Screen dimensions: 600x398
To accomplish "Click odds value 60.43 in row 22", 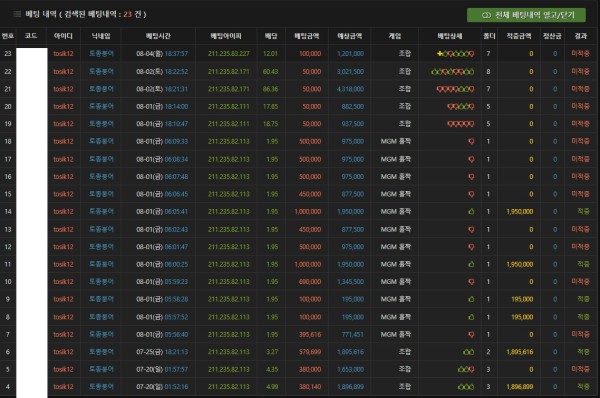I will [271, 72].
